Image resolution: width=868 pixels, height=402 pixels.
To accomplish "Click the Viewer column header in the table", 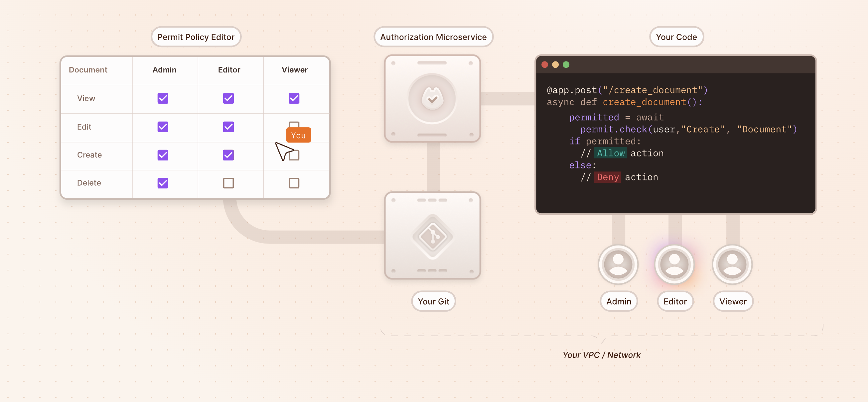I will tap(294, 70).
